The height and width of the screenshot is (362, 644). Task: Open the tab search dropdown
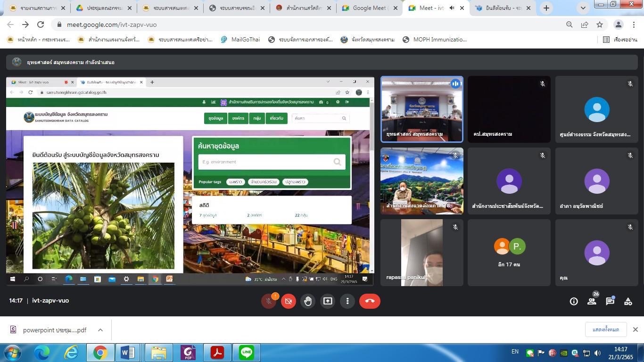point(584,8)
